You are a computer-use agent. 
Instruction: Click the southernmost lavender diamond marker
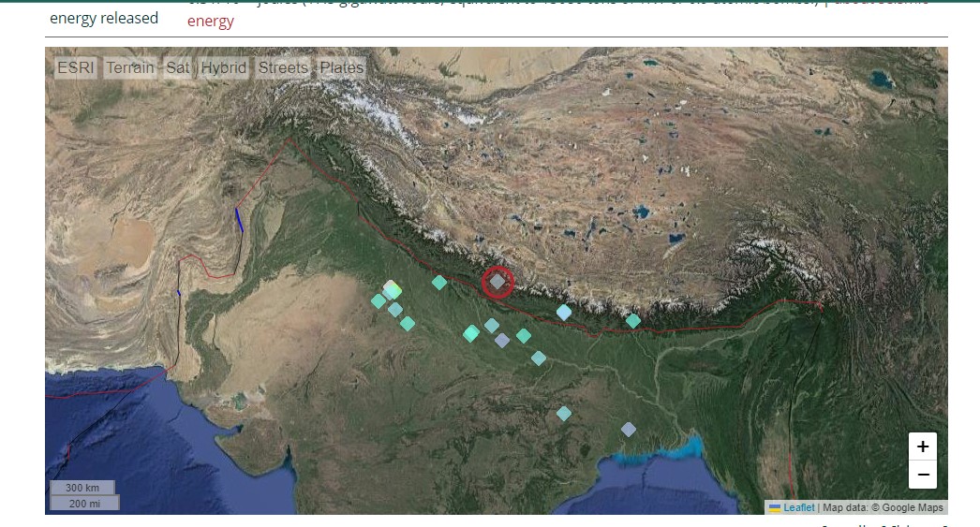629,430
